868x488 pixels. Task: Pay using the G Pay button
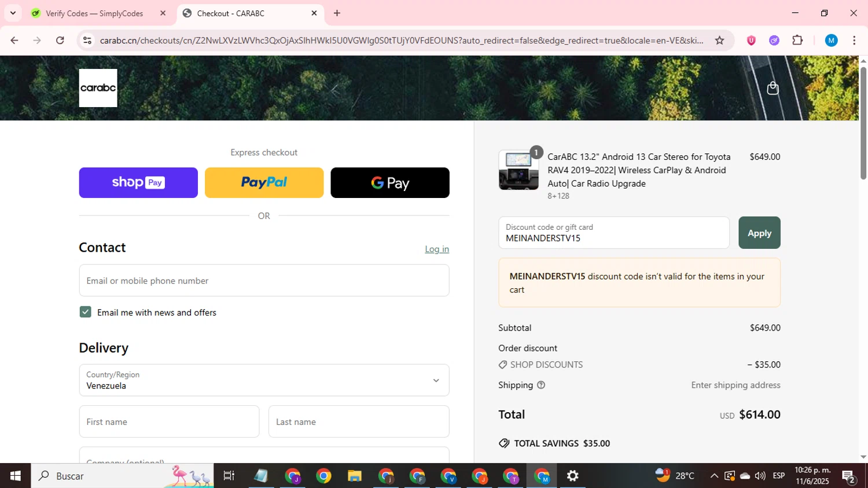[x=390, y=183]
